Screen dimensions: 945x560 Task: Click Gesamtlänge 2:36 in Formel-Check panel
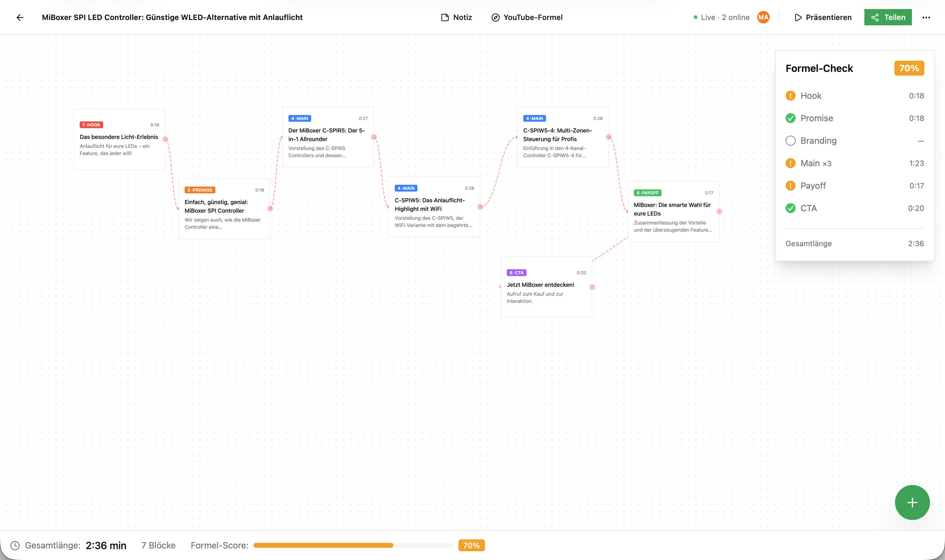coord(854,244)
